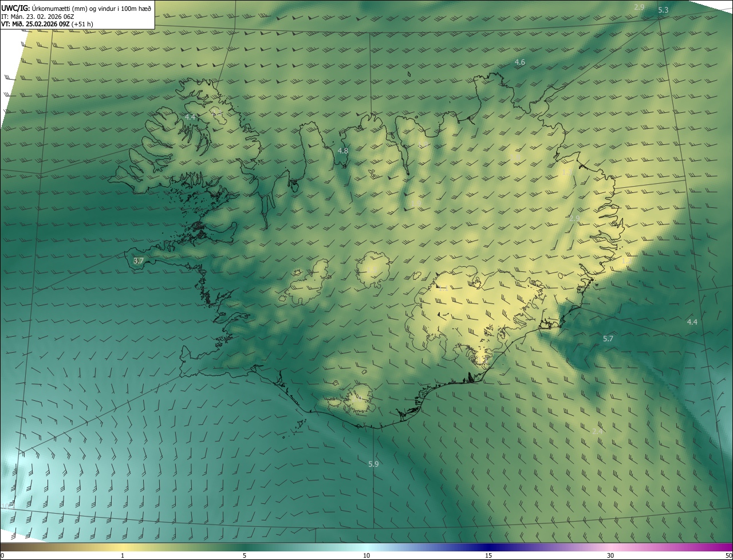Screen dimensions: 733x560
Task: Select the 4.6 value off the north coast
Action: [x=520, y=62]
